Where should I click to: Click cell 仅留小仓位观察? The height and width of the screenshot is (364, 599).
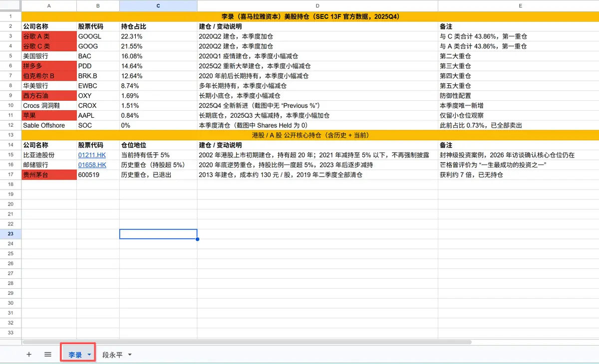point(518,115)
